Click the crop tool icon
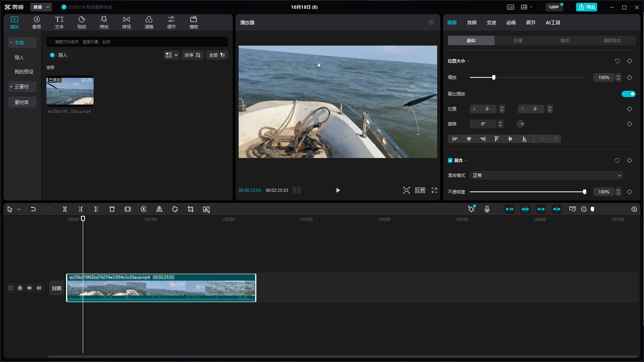This screenshot has height=362, width=644. 191,209
